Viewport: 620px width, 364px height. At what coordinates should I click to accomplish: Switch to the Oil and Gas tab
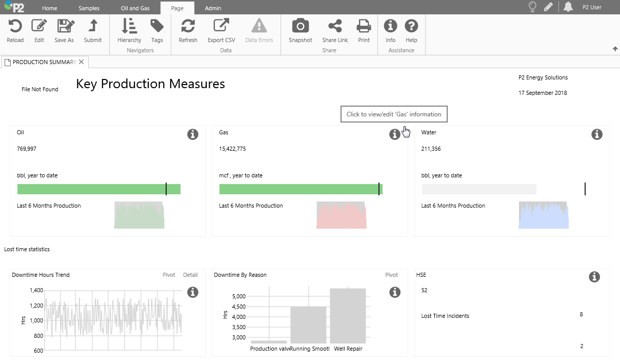click(x=135, y=8)
